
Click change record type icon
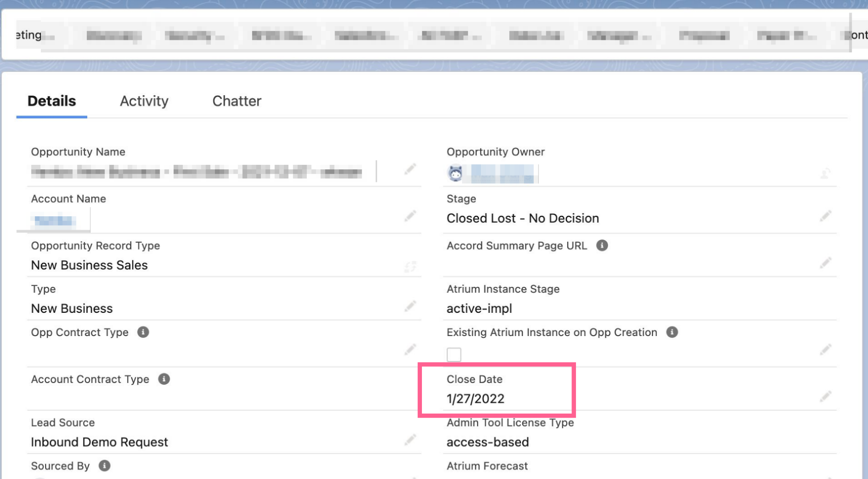click(410, 266)
